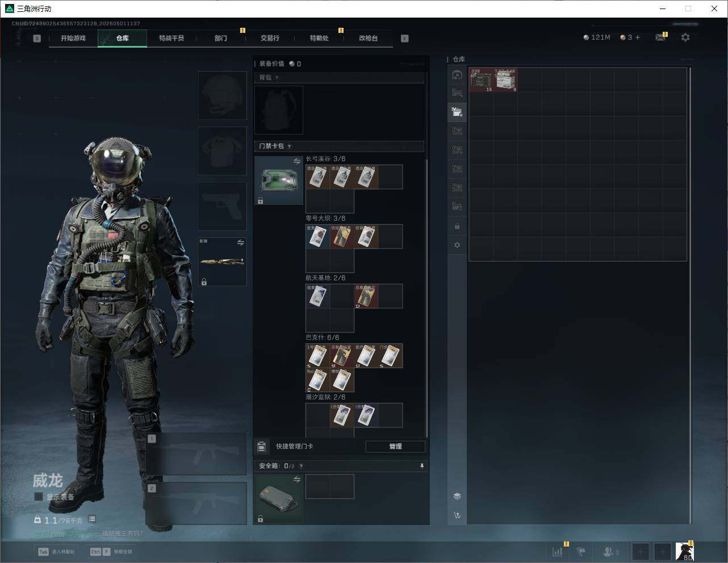The image size is (728, 563).
Task: Click the 121M currency balance
Action: pyautogui.click(x=597, y=37)
